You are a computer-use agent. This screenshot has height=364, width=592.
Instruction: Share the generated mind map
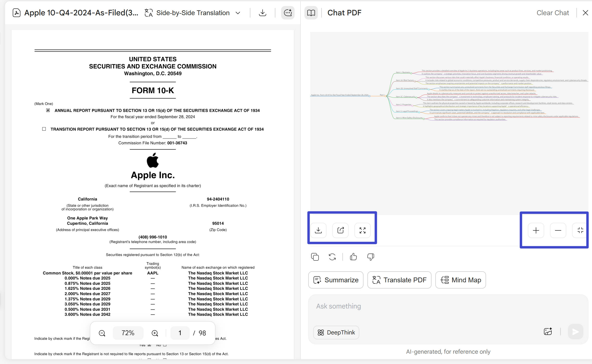tap(340, 230)
